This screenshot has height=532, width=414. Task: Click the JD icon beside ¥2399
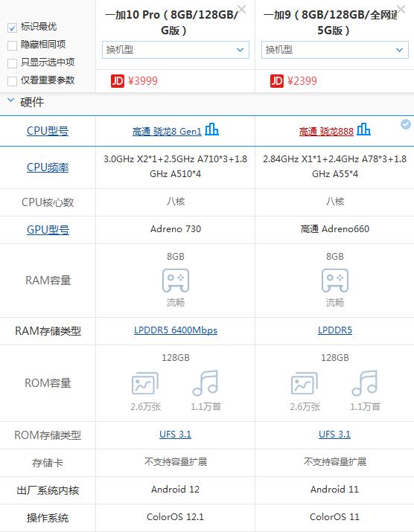coord(277,81)
